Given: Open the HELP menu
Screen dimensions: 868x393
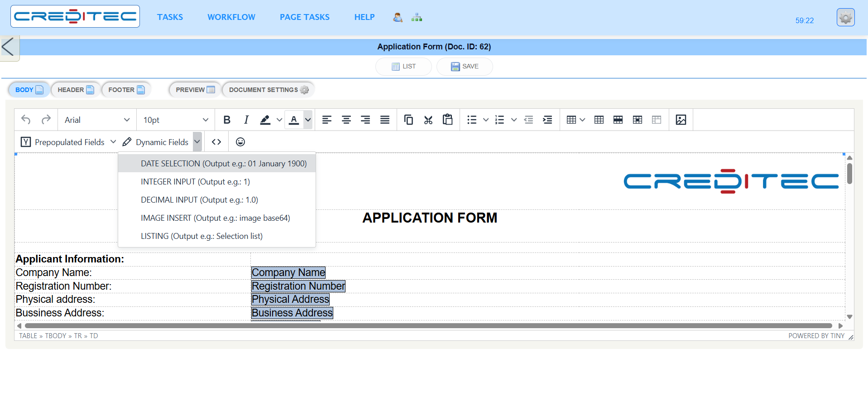Looking at the screenshot, I should tap(364, 17).
